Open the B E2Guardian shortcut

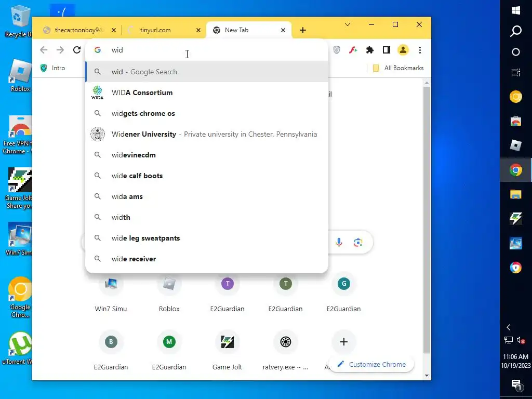click(111, 351)
